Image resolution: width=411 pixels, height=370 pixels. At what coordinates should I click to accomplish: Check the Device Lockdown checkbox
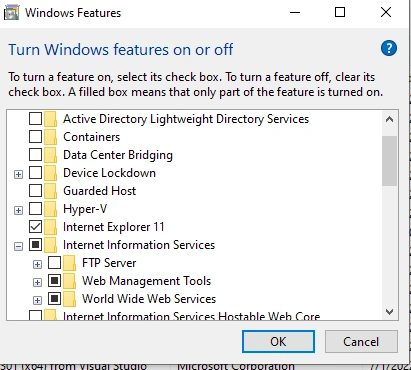pos(35,173)
